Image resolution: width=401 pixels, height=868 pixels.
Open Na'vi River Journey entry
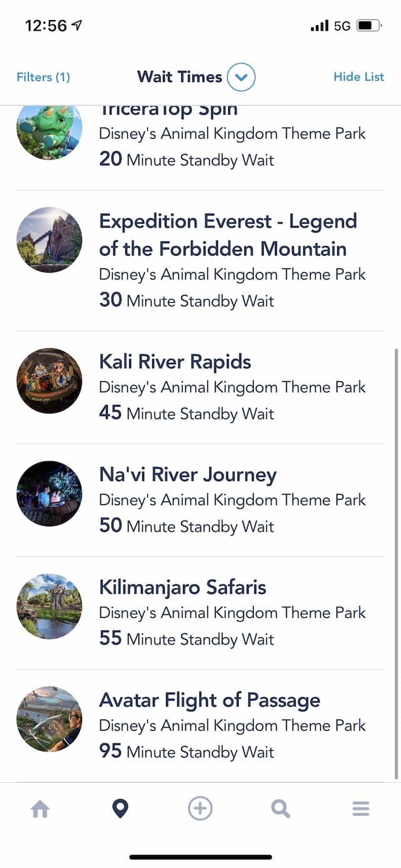click(x=200, y=500)
